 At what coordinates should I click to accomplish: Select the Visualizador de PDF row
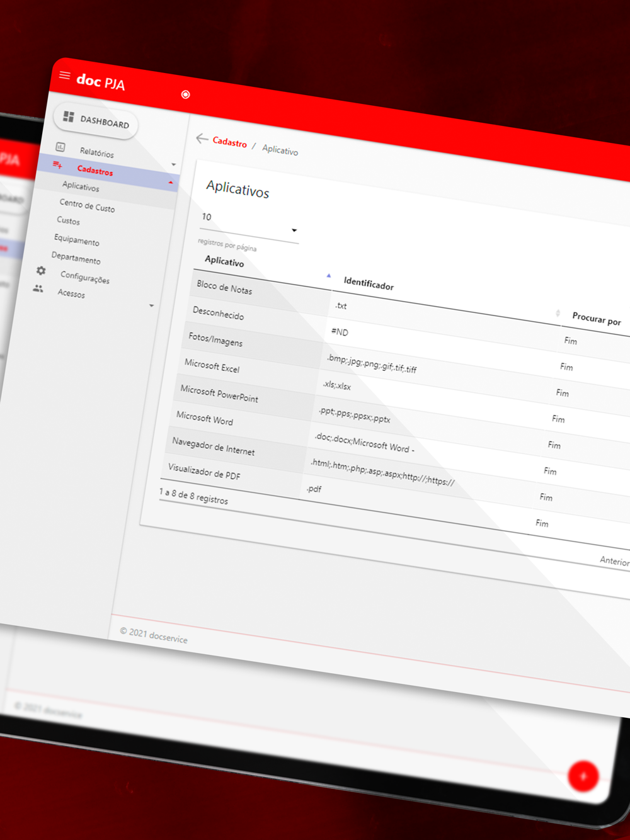(x=204, y=471)
